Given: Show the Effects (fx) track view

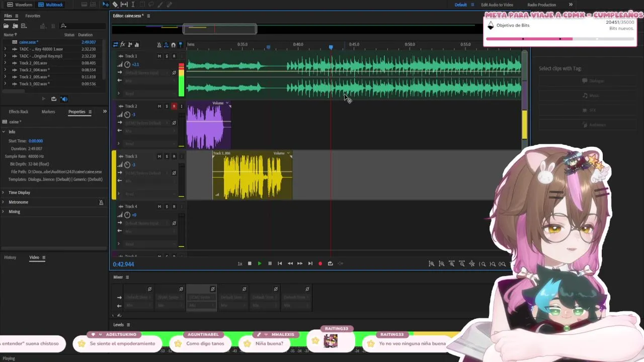Looking at the screenshot, I should [x=122, y=45].
